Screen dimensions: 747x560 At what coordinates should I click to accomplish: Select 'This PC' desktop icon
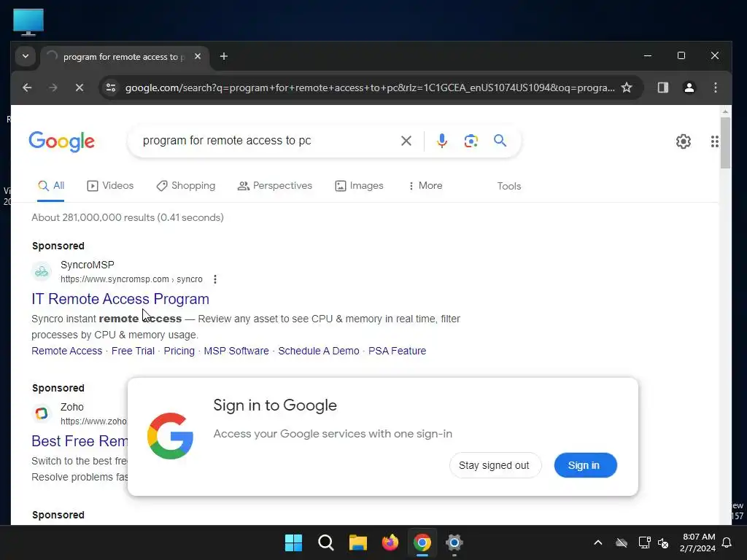[x=28, y=23]
